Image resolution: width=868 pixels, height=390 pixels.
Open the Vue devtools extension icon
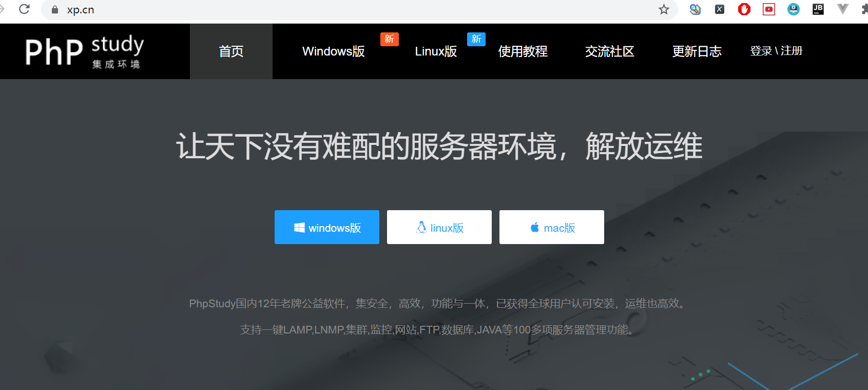pyautogui.click(x=842, y=9)
